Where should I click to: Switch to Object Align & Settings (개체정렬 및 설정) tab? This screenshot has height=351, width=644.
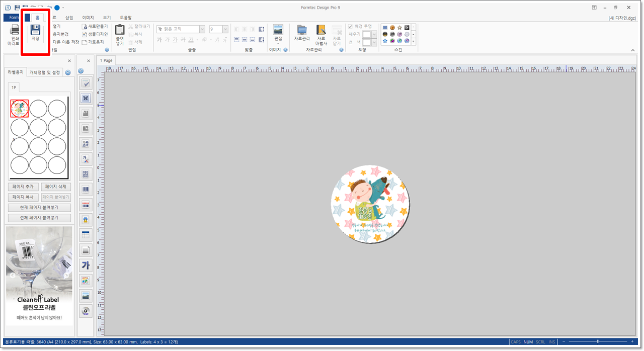(45, 72)
